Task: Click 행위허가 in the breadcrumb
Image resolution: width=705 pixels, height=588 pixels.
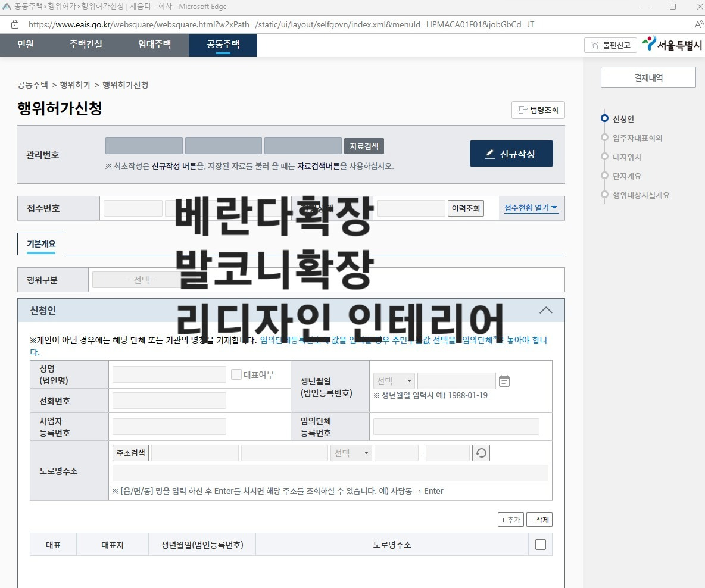Action: click(x=75, y=85)
